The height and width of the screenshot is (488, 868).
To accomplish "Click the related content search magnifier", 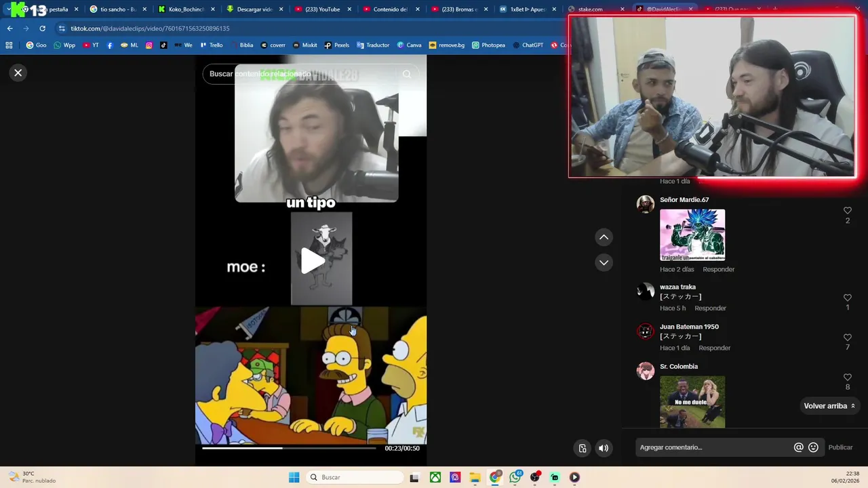I will click(407, 74).
